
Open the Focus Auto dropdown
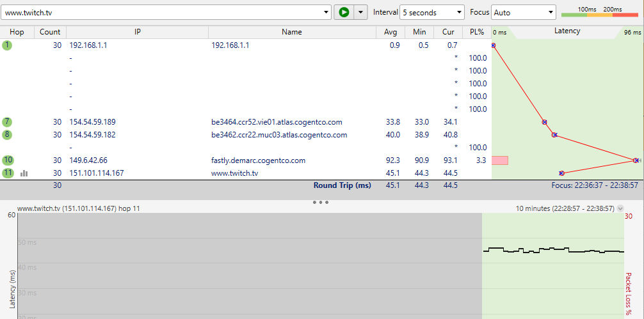[x=524, y=12]
